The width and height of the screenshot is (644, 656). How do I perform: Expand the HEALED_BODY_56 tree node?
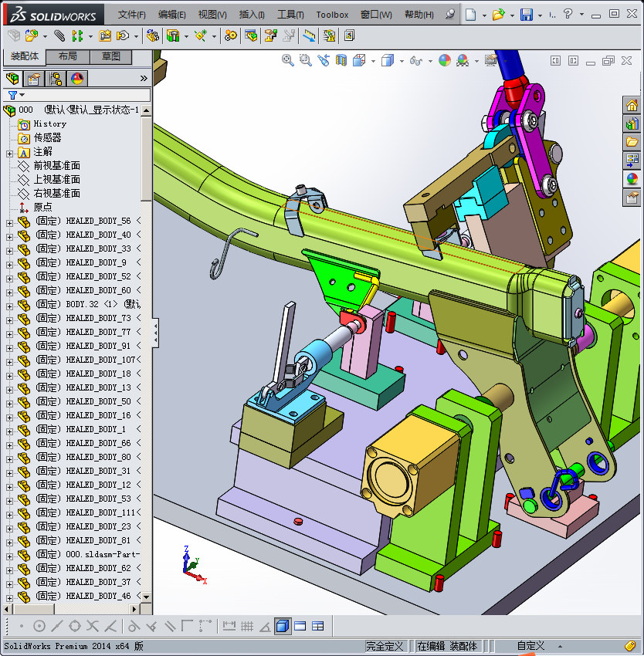point(9,223)
